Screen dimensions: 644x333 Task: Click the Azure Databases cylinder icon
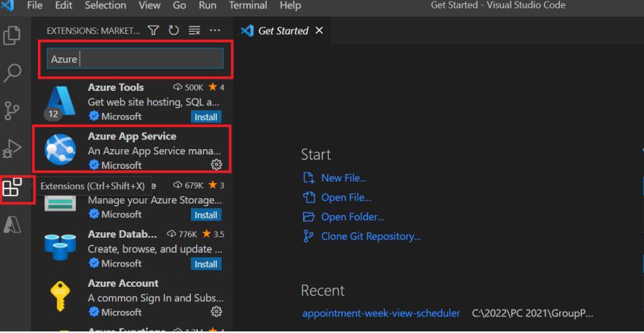[x=61, y=247]
